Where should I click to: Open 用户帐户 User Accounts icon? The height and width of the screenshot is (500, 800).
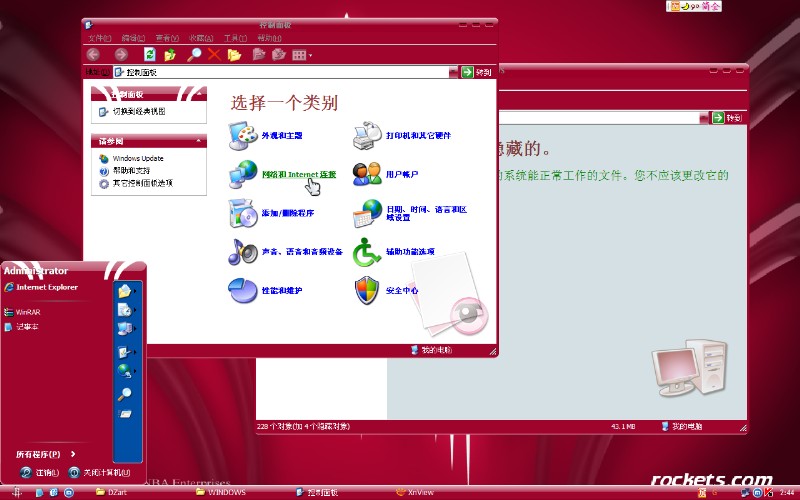[x=367, y=174]
